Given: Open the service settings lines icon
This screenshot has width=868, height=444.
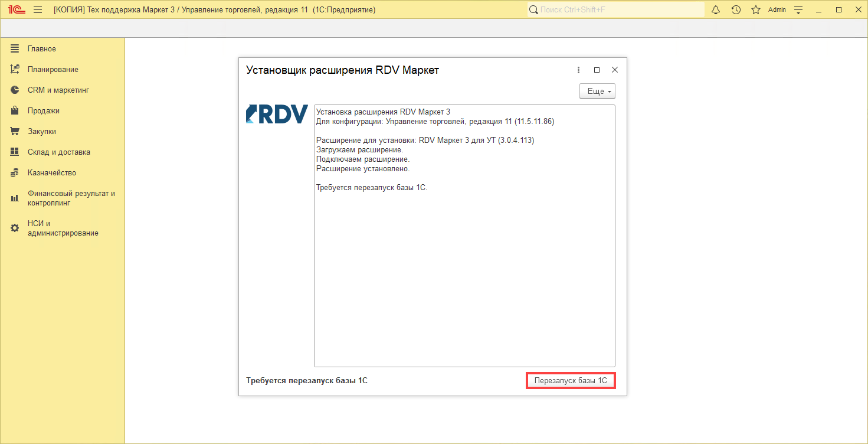Looking at the screenshot, I should pyautogui.click(x=798, y=10).
